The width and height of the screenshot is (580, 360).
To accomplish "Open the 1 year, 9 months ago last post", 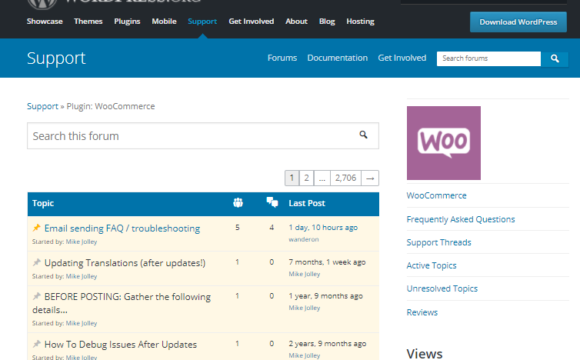I will pyautogui.click(x=326, y=296).
